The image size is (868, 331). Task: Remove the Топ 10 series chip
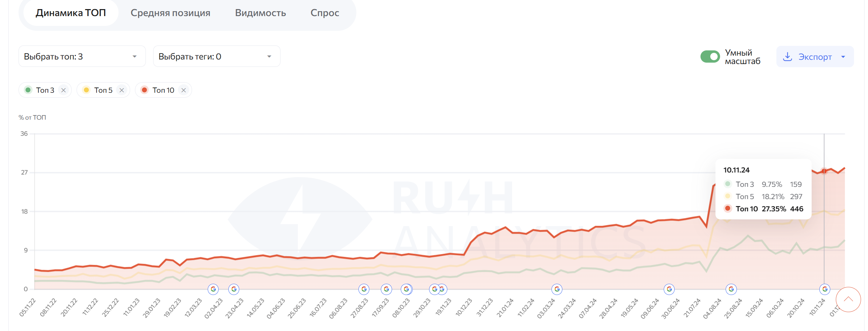pyautogui.click(x=184, y=90)
